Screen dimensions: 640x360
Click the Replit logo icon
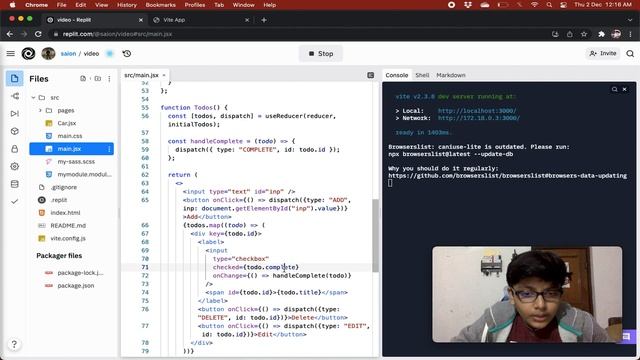pyautogui.click(x=28, y=53)
